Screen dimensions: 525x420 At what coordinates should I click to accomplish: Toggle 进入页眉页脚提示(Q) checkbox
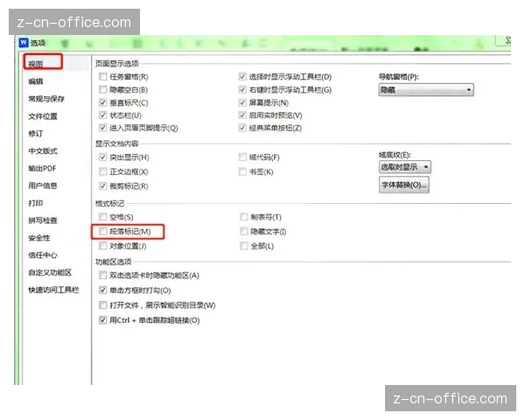tap(102, 128)
